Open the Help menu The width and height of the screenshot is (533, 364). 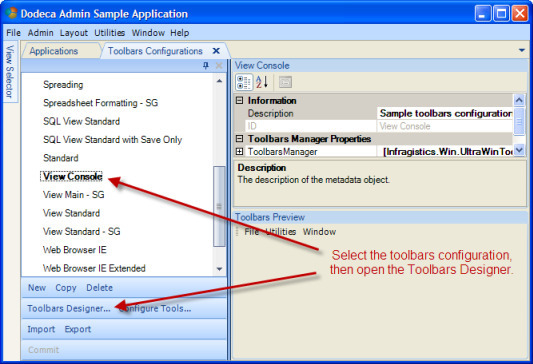coord(179,33)
